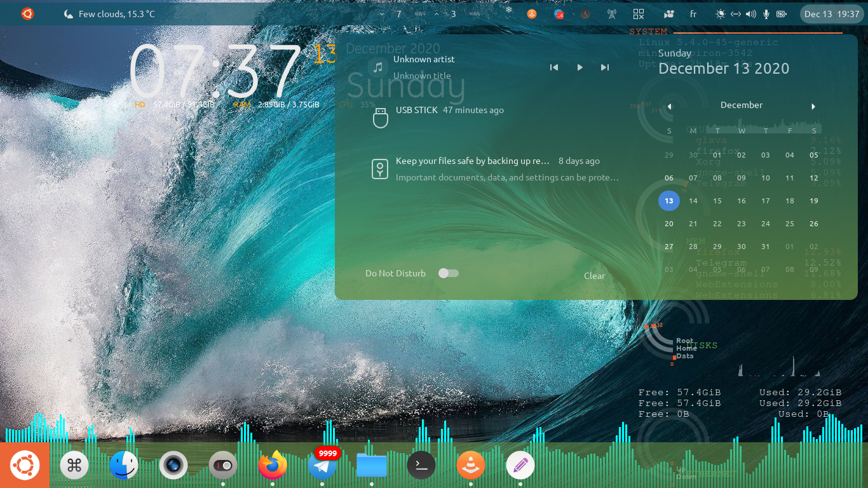Click the antenna broadcast icon in top bar
Image resolution: width=868 pixels, height=488 pixels.
(611, 14)
